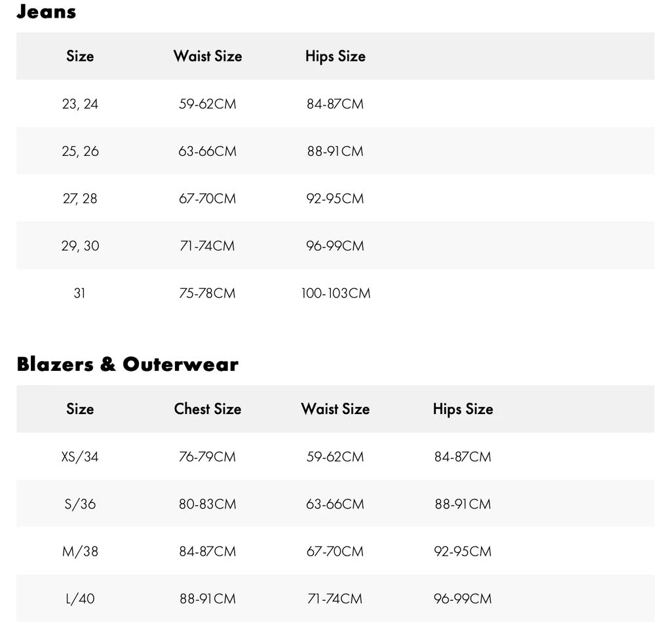Select the Jeans Waist Size column header

point(208,56)
